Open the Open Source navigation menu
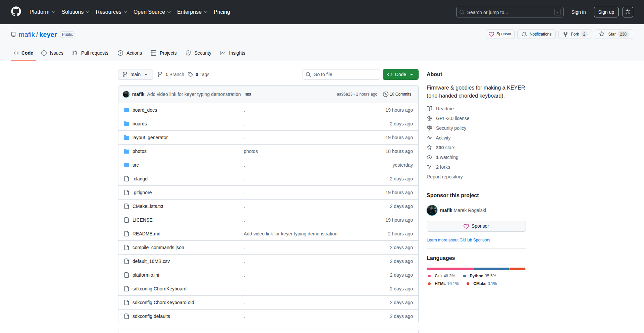The image size is (644, 333). tap(152, 12)
